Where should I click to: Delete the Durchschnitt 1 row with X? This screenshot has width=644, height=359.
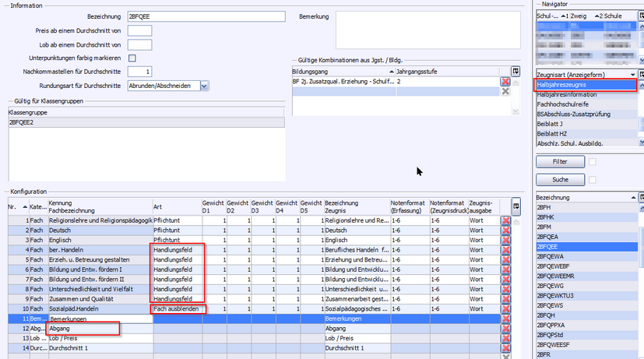click(505, 349)
